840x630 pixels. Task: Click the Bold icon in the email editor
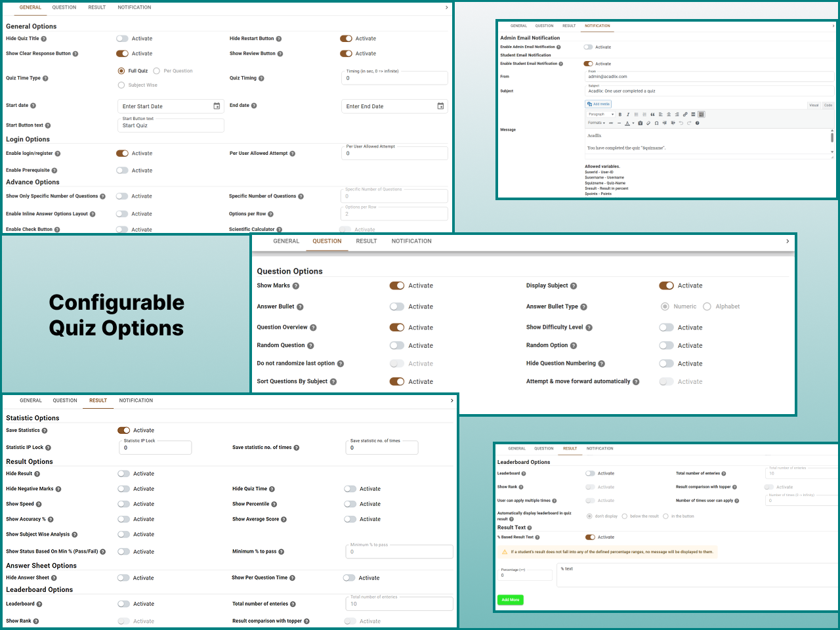[x=620, y=114]
